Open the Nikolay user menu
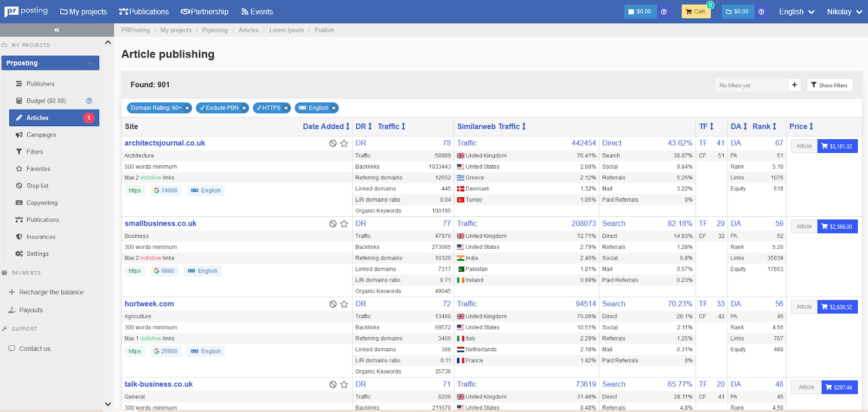The width and height of the screenshot is (868, 412). point(844,11)
